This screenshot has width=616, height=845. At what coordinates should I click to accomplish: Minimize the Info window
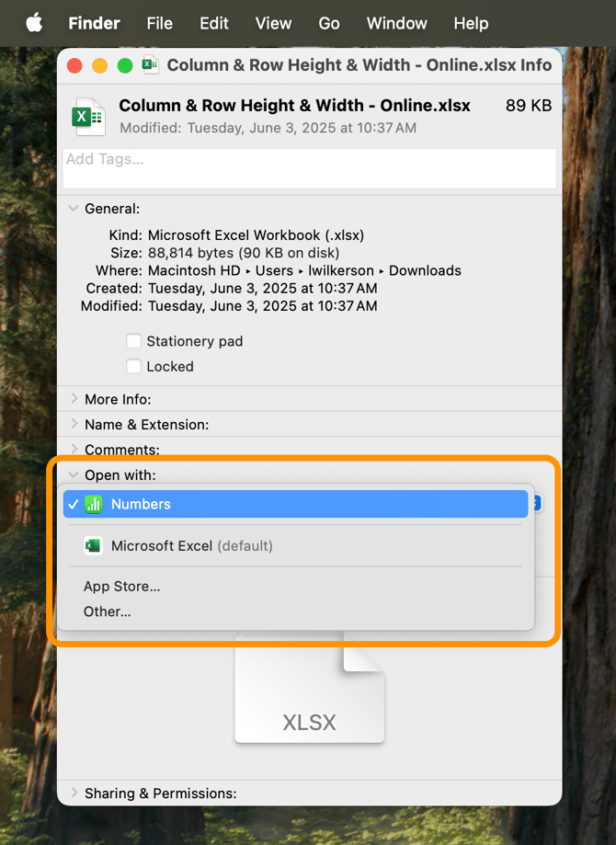click(99, 66)
